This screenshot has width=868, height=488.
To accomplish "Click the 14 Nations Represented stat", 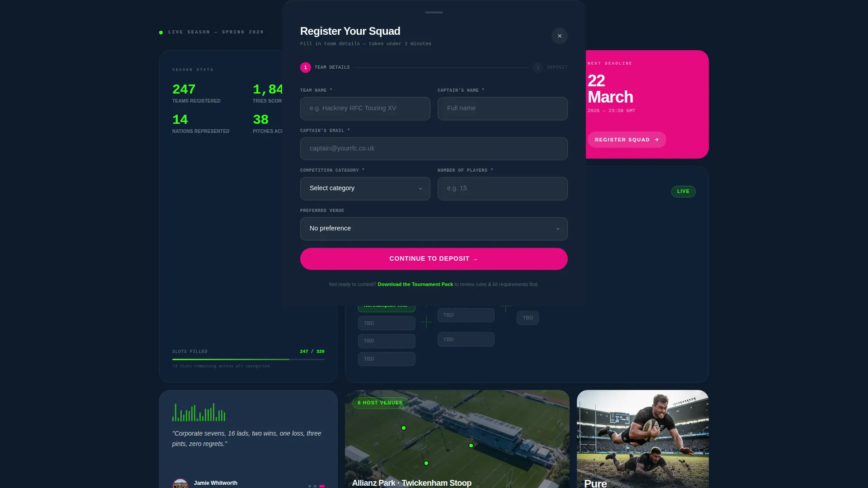I will (201, 123).
